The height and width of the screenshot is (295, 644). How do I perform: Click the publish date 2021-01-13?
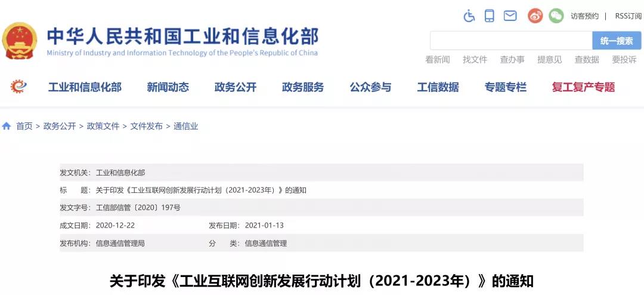tap(264, 226)
